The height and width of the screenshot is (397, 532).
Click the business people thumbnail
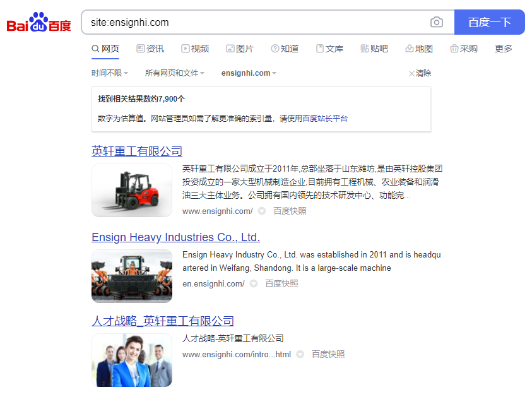tap(132, 360)
